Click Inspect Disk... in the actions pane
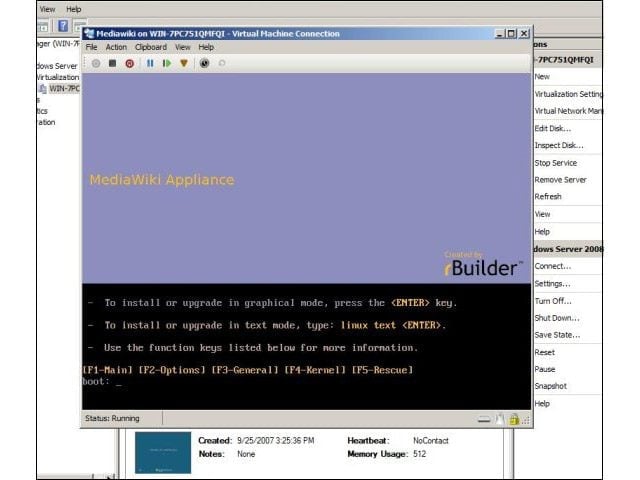The image size is (640, 480). tap(559, 146)
